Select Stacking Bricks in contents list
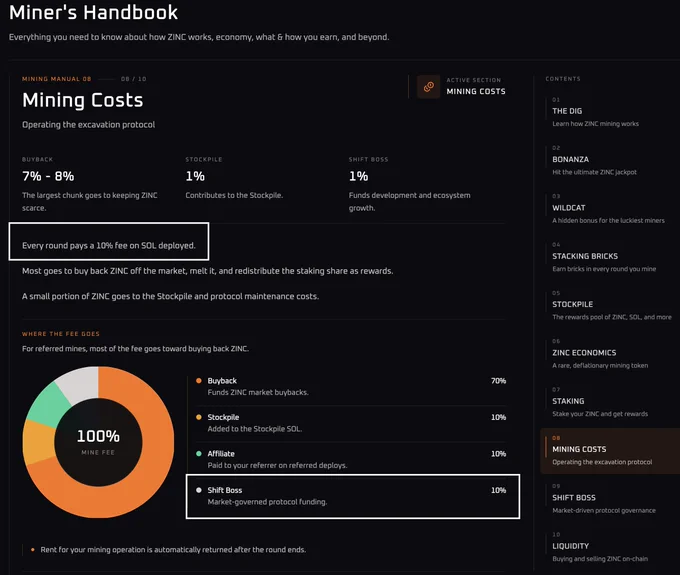The width and height of the screenshot is (680, 575). tap(607, 257)
